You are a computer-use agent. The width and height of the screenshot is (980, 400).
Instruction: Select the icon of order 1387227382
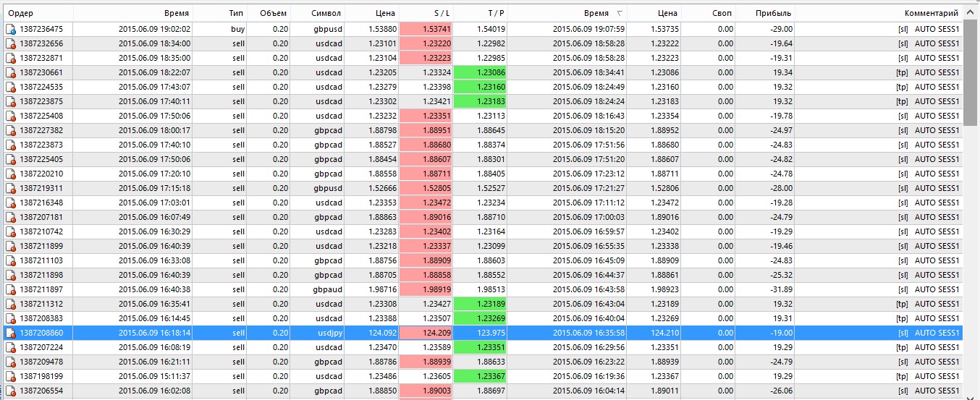point(11,131)
